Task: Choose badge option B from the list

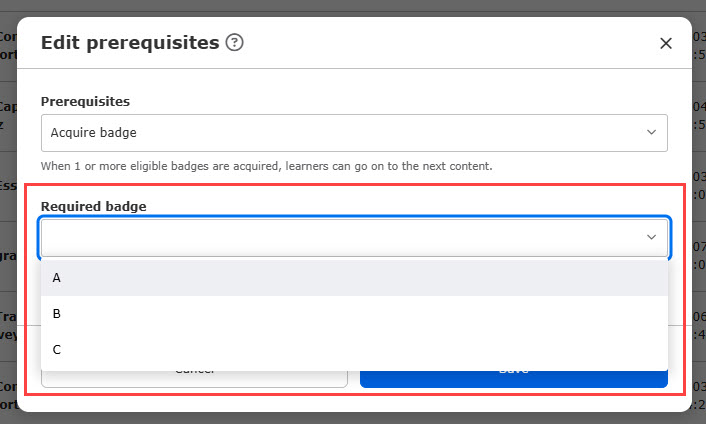Action: coord(354,314)
